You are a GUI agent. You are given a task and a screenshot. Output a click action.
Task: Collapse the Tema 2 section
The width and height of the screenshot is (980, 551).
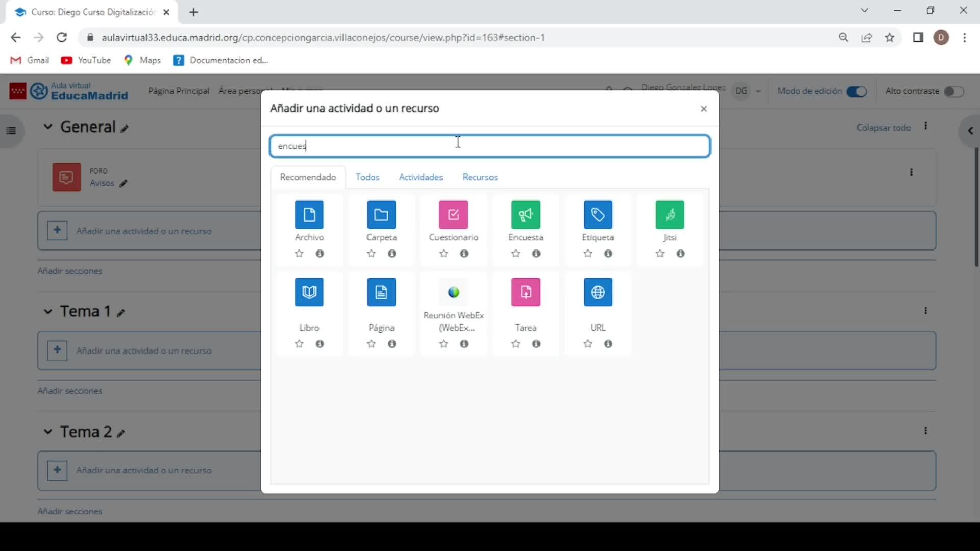(47, 432)
